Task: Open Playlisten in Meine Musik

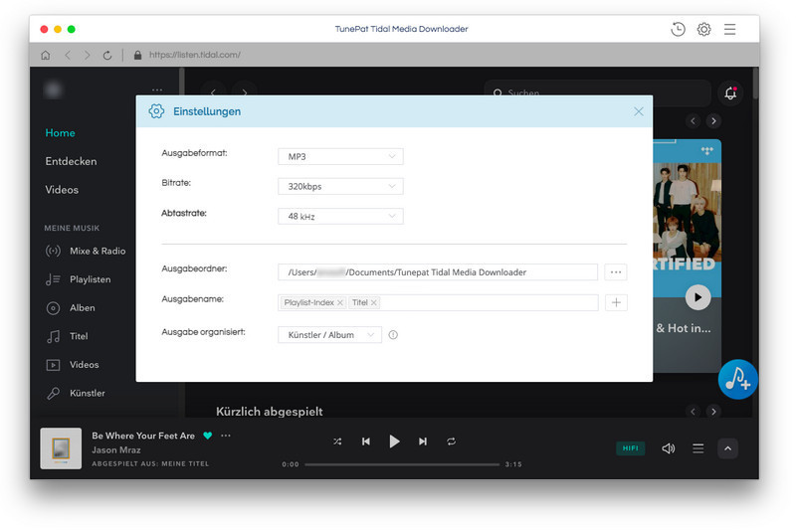Action: click(x=78, y=279)
